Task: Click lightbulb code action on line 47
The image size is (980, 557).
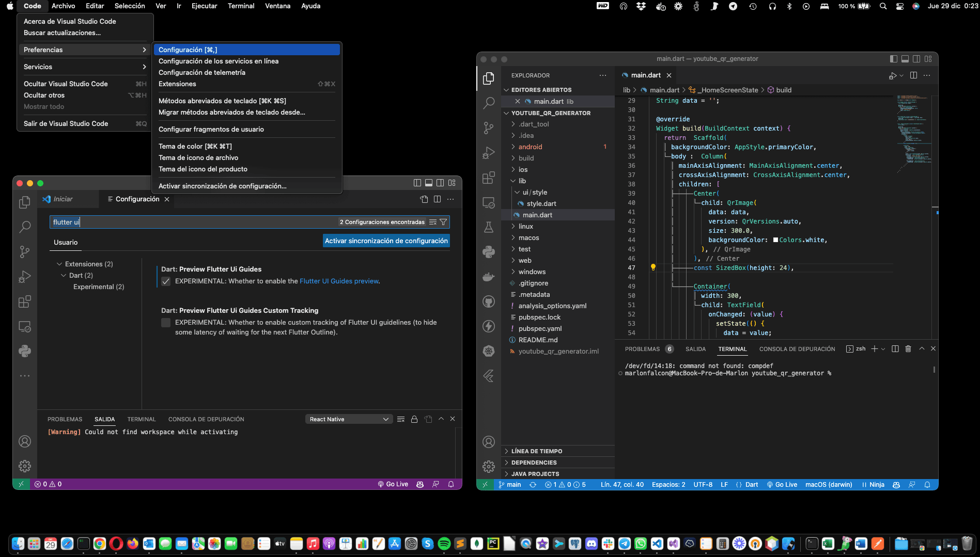Action: click(653, 267)
